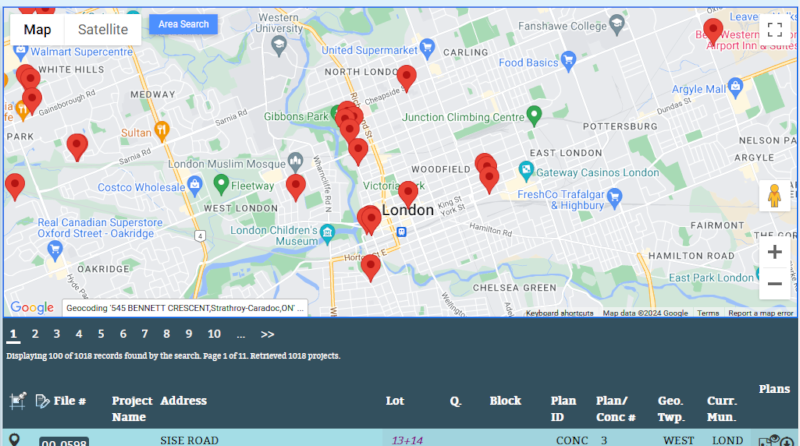Go to results page 9
This screenshot has width=800, height=446.
pos(189,334)
